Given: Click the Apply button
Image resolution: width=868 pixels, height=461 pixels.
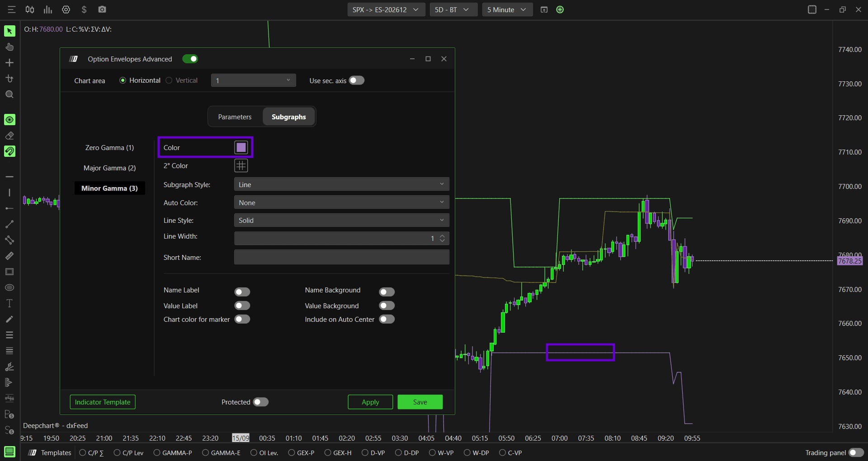Looking at the screenshot, I should (370, 402).
